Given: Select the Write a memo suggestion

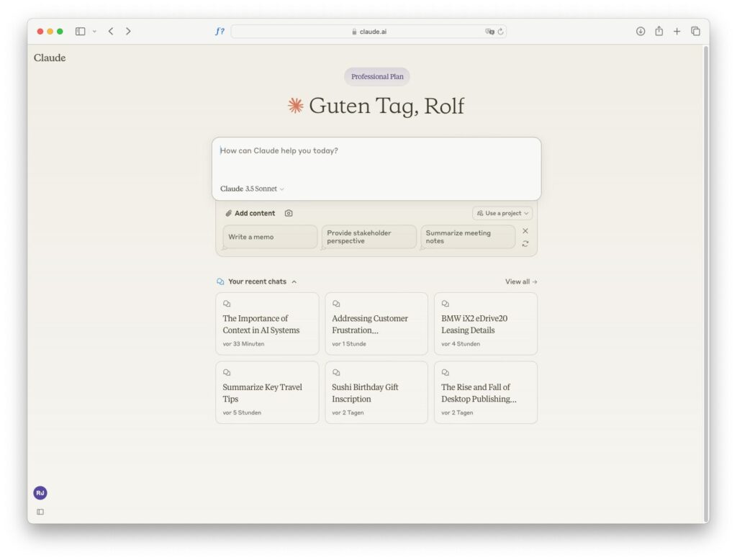Looking at the screenshot, I should click(x=270, y=237).
